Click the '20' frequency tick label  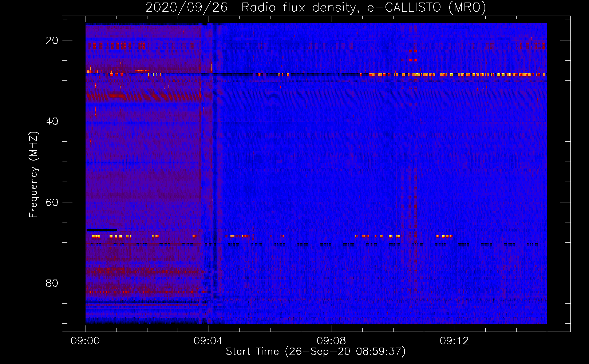[52, 40]
